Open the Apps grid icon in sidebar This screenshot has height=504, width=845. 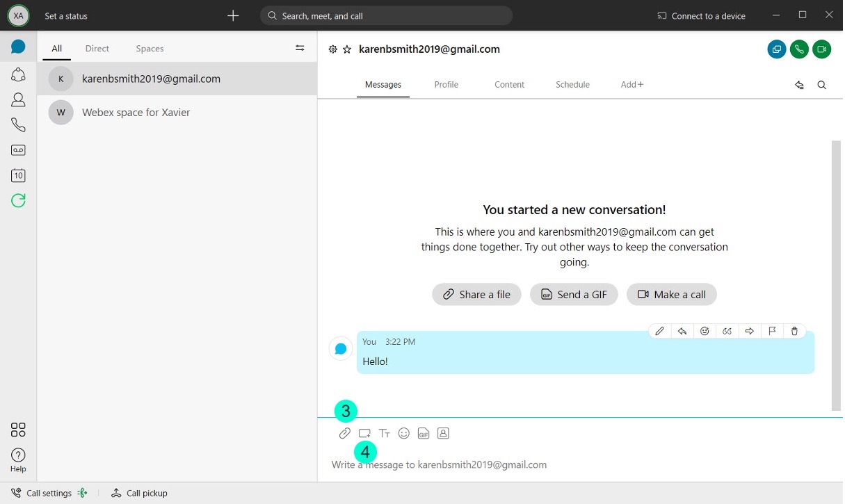(18, 430)
